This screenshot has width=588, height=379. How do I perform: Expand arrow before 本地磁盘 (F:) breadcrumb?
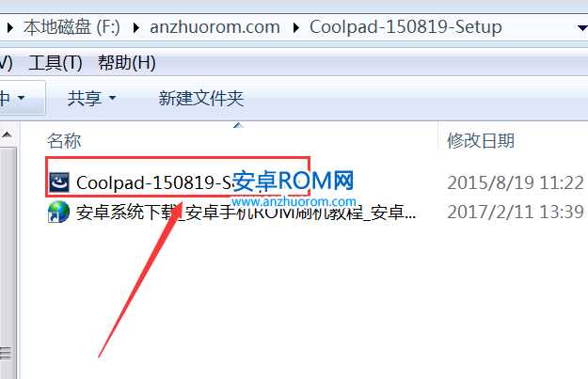point(9,27)
